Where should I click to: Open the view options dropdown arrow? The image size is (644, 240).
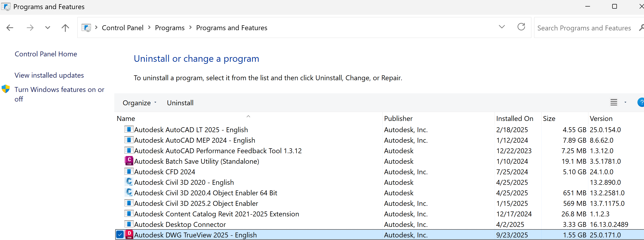click(625, 102)
